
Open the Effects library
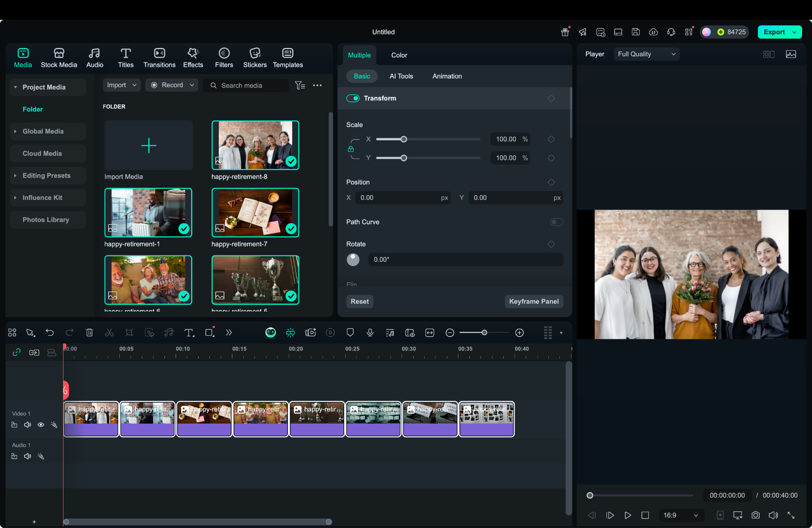point(193,57)
